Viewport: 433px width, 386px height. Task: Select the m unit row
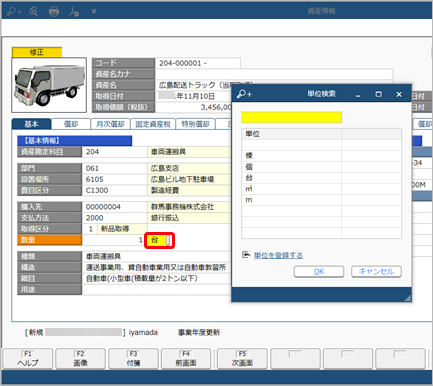321,200
